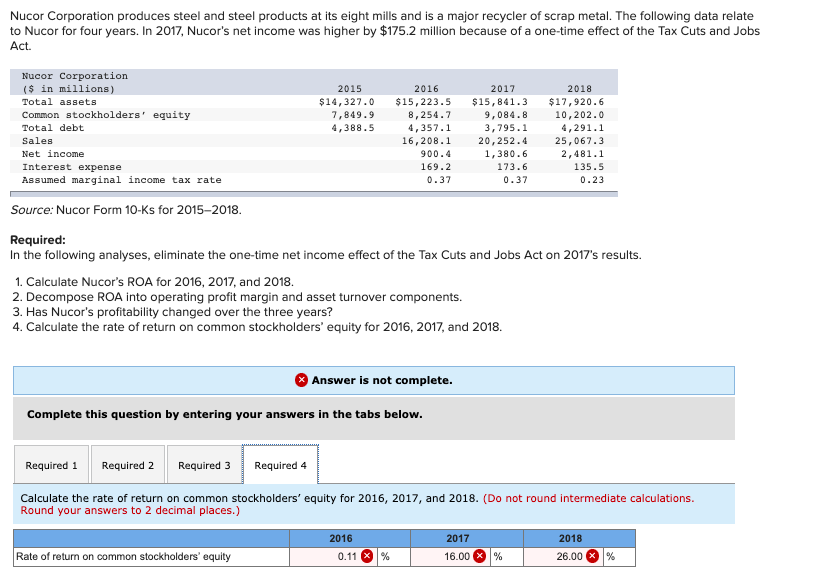Screen dimensions: 838x570
Task: Click the Answer is not complete error icon
Action: click(x=301, y=380)
